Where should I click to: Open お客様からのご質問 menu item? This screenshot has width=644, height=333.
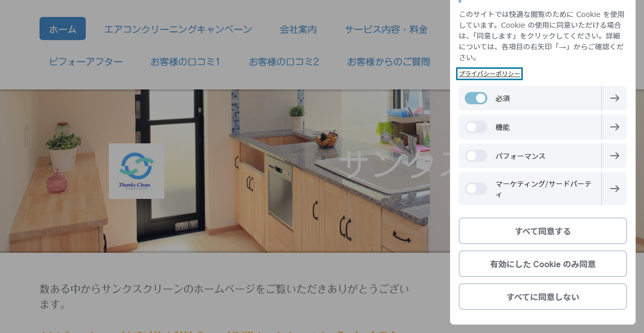(388, 61)
